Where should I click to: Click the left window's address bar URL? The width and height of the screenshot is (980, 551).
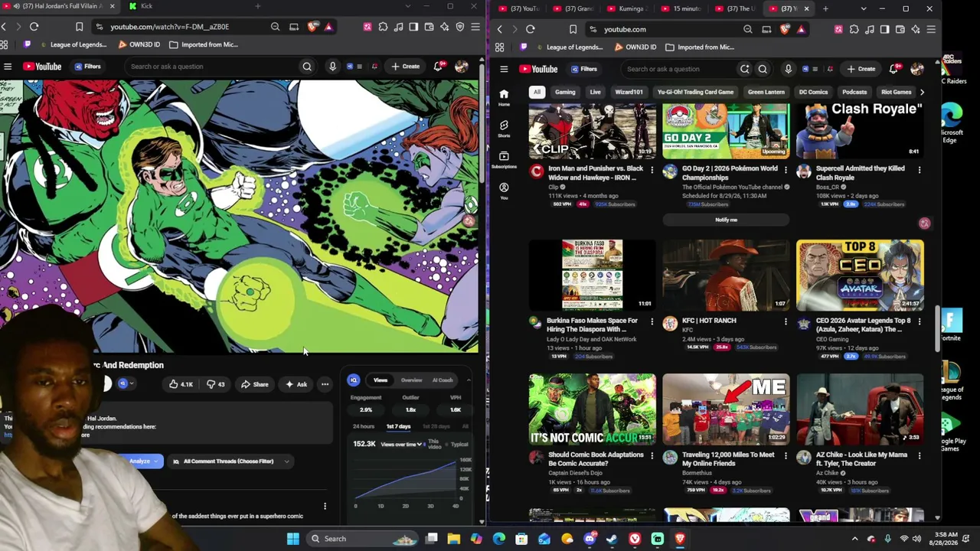point(169,27)
